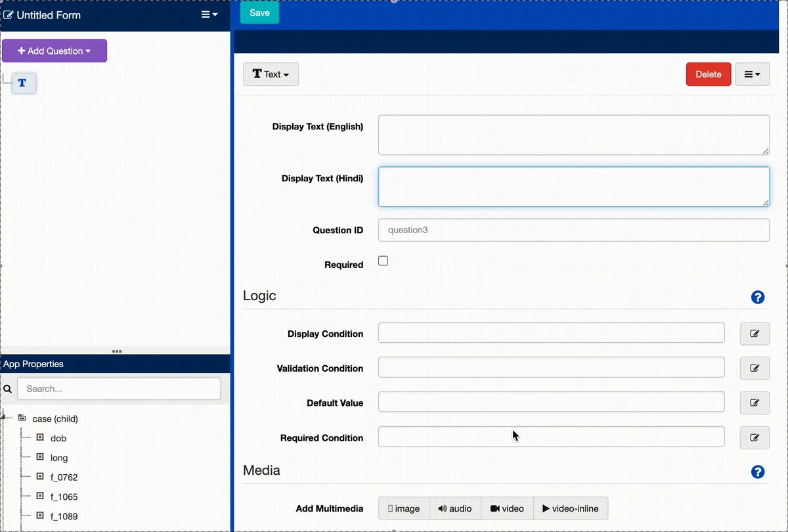
Task: Delete the current question
Action: tap(709, 74)
